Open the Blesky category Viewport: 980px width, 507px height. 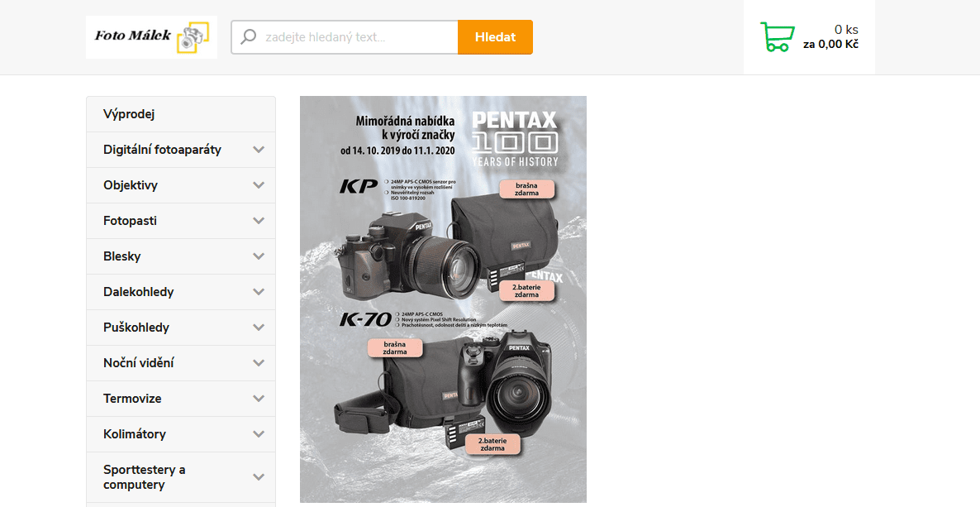click(121, 256)
